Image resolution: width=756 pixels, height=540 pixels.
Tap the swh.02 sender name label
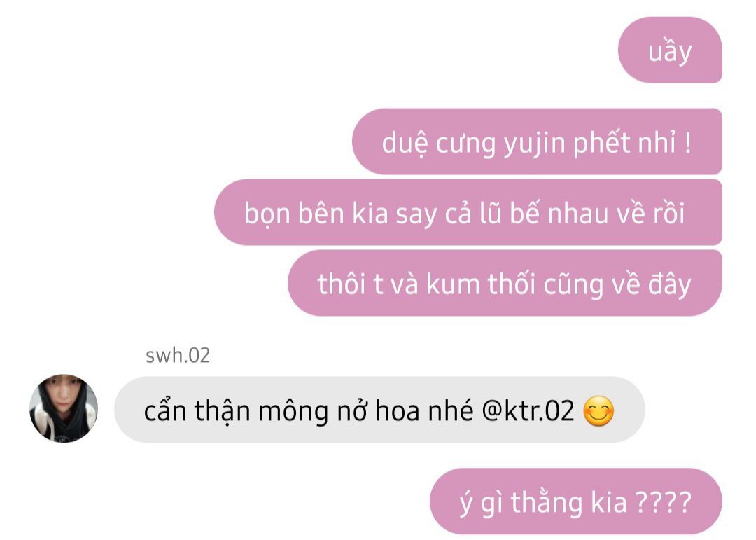[178, 356]
